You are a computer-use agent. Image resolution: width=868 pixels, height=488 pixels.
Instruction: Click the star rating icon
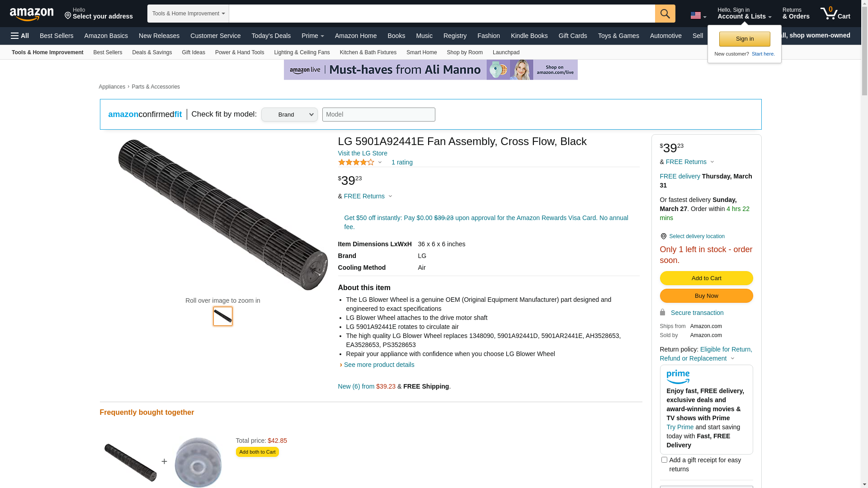click(x=356, y=162)
